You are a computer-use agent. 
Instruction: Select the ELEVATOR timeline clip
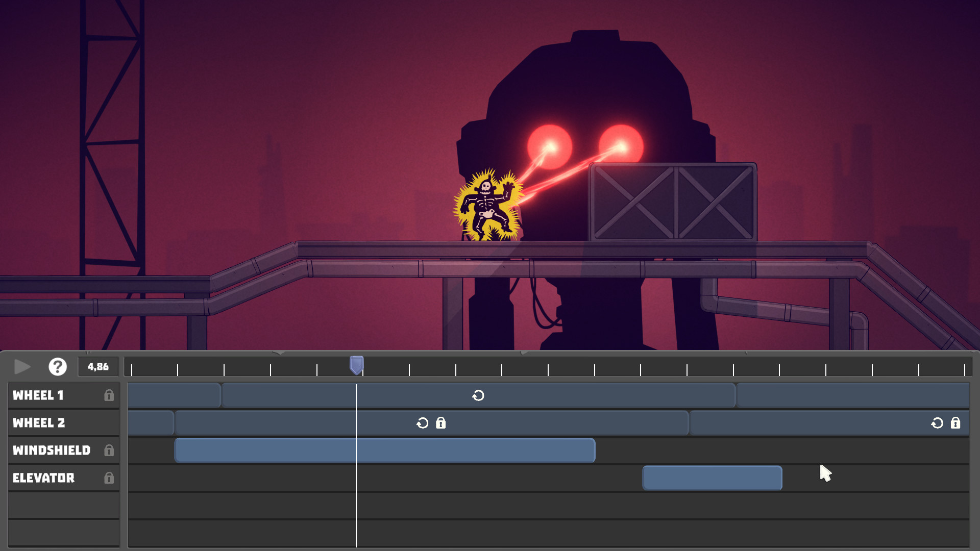coord(712,478)
